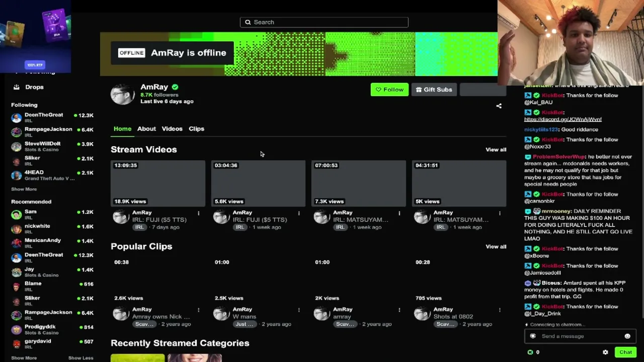Click AmRay avatar under the 13:09:35 video
The image size is (644, 362).
121,217
